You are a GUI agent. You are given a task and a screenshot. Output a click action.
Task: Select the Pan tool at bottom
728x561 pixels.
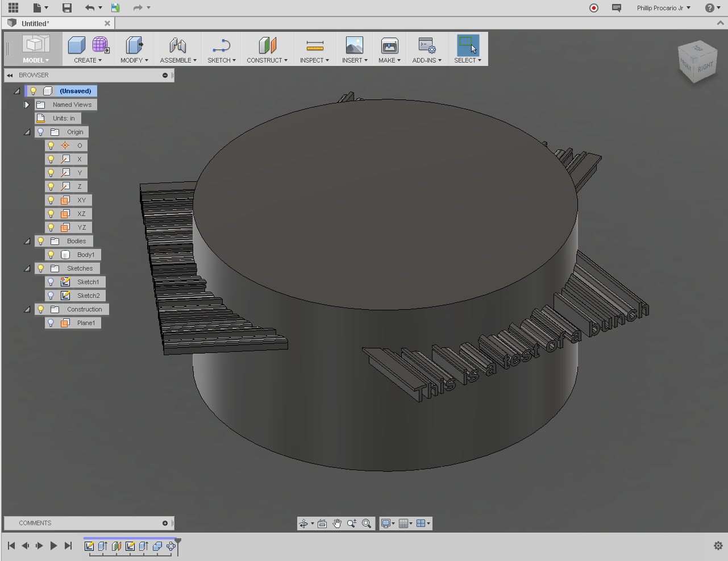[337, 523]
